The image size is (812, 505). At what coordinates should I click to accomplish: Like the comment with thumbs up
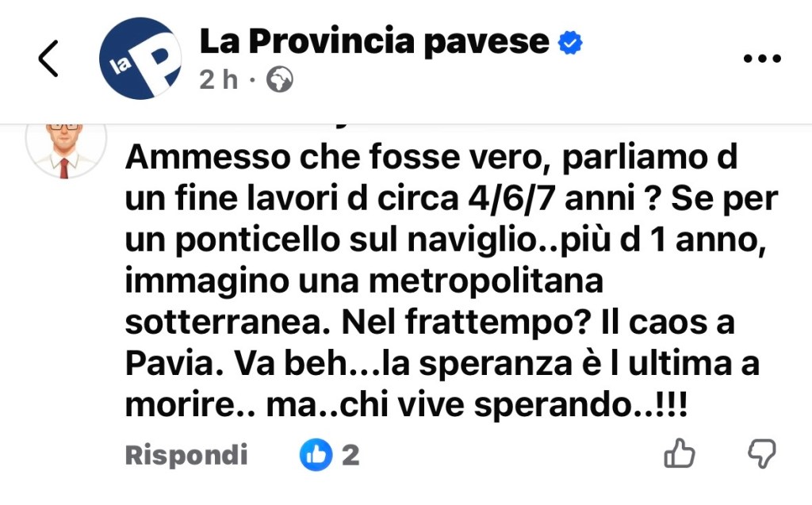point(679,454)
